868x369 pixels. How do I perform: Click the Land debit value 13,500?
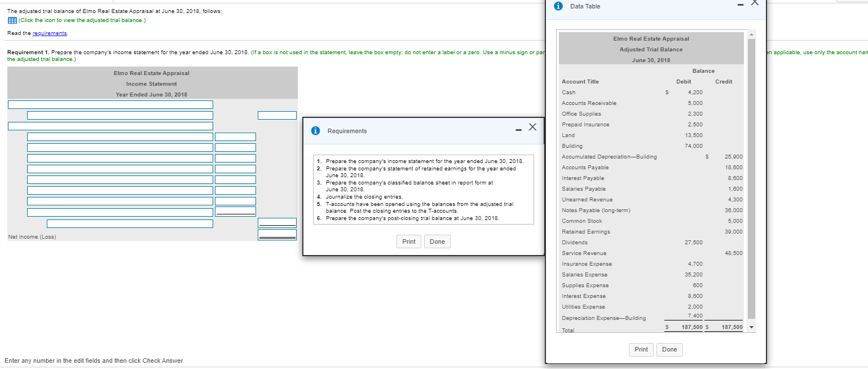694,135
